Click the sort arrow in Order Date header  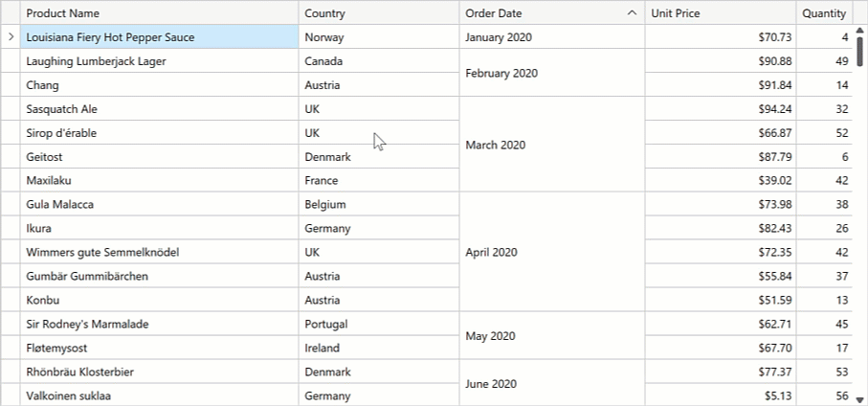[x=632, y=13]
